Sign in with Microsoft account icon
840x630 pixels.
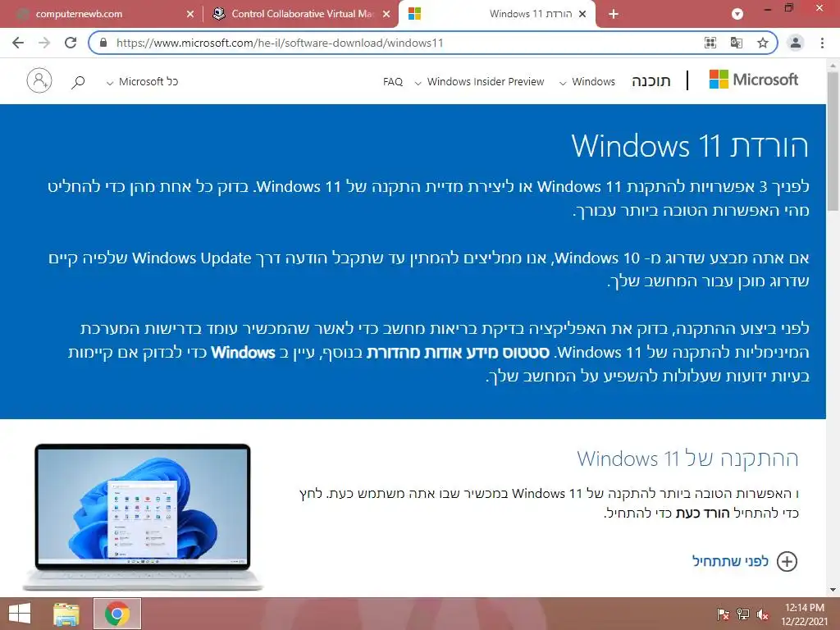(x=39, y=81)
